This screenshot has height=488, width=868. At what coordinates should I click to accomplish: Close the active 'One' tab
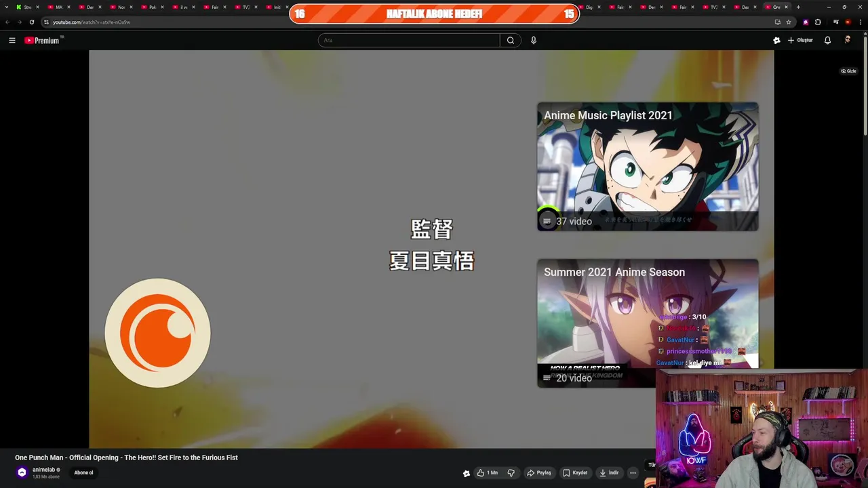click(786, 7)
